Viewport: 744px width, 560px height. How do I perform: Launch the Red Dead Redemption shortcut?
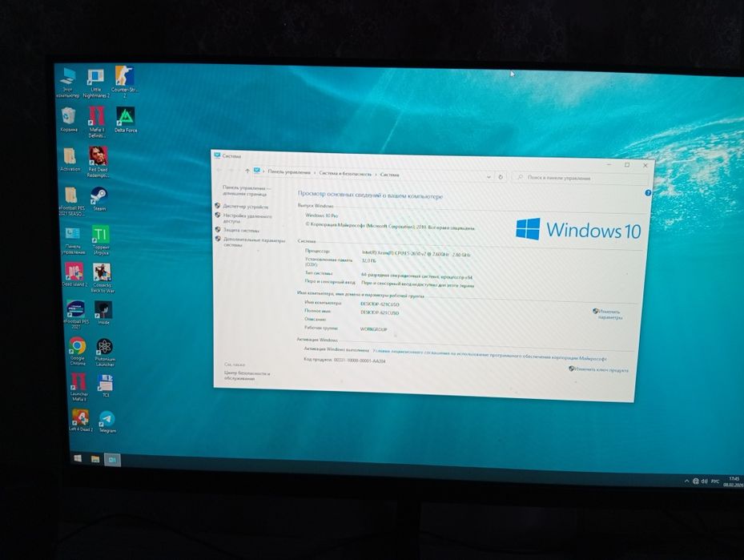98,162
